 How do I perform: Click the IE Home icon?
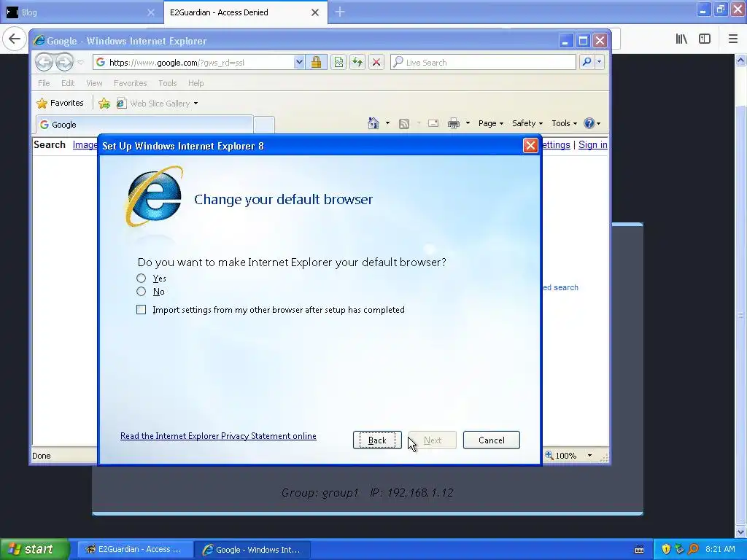[373, 123]
